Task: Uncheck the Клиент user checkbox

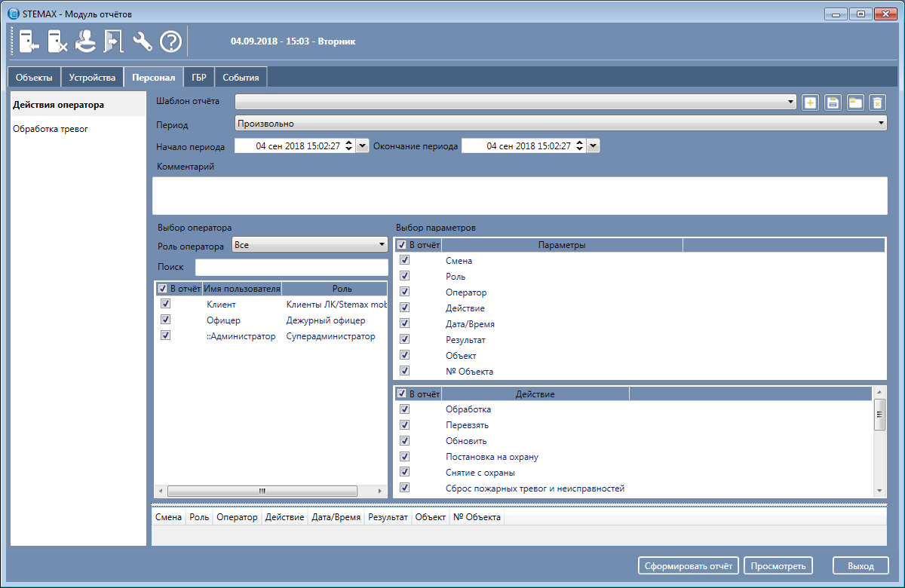Action: (166, 303)
